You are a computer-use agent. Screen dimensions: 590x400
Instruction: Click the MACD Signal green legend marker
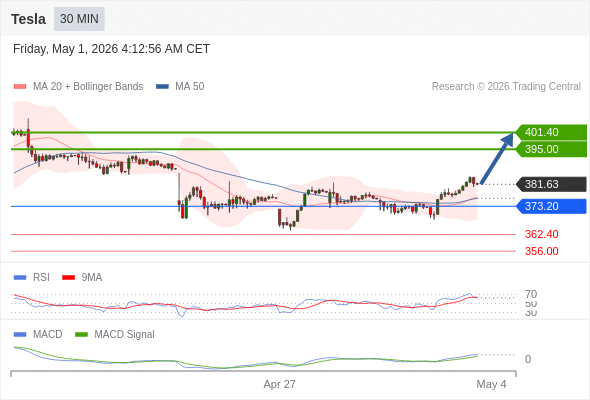pos(81,335)
